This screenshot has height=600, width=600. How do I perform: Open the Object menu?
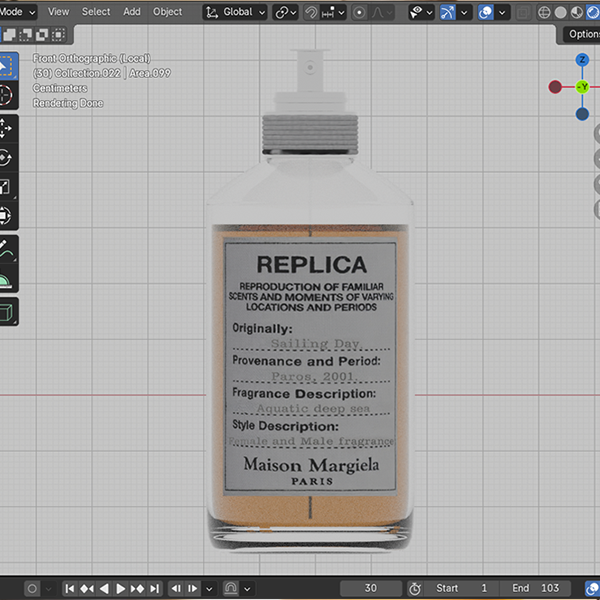pos(168,12)
